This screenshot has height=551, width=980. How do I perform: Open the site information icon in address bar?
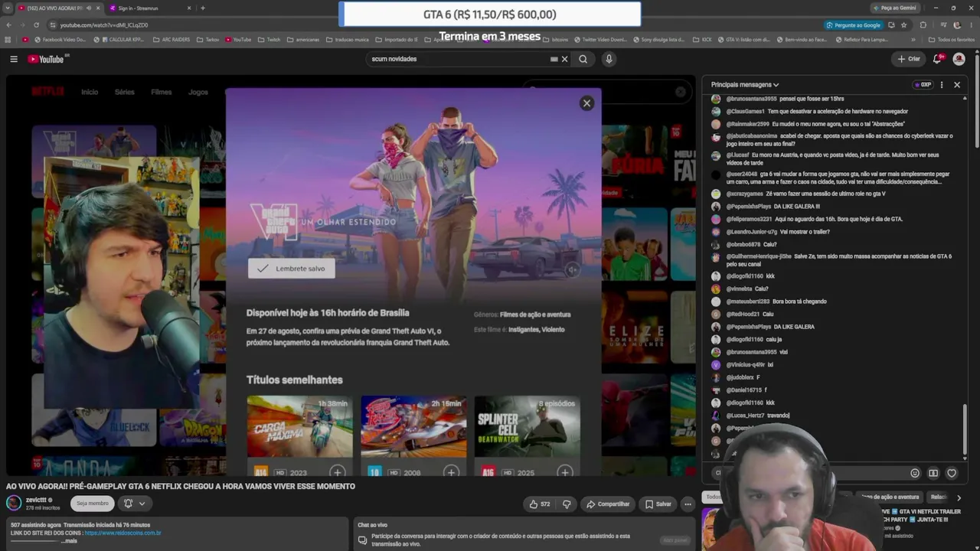pyautogui.click(x=52, y=24)
